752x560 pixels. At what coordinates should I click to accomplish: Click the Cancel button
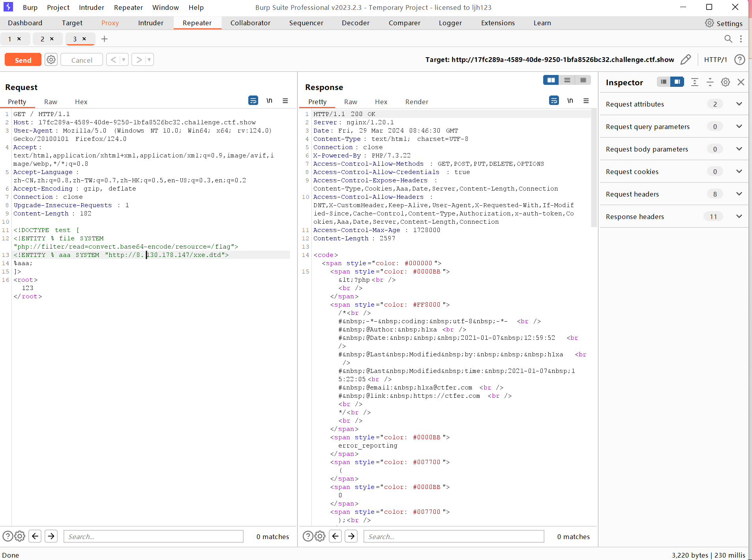[82, 60]
